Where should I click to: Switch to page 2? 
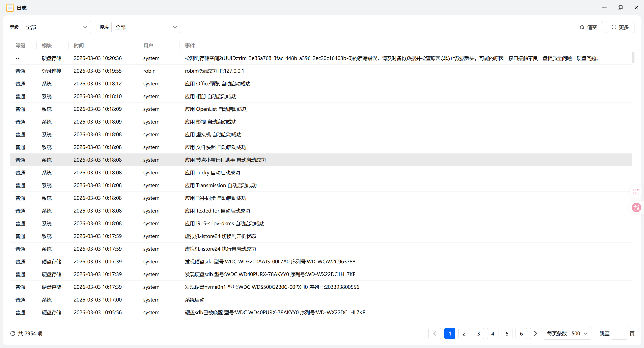click(x=464, y=333)
